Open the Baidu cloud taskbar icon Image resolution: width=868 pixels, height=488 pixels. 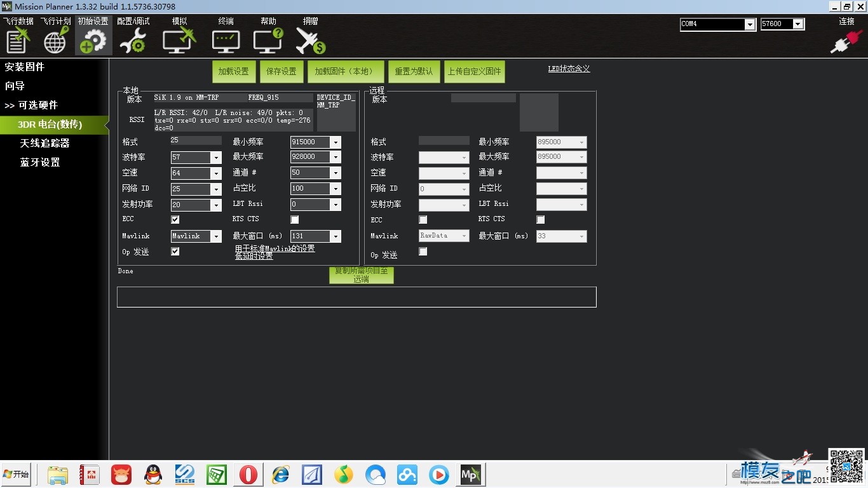[407, 475]
